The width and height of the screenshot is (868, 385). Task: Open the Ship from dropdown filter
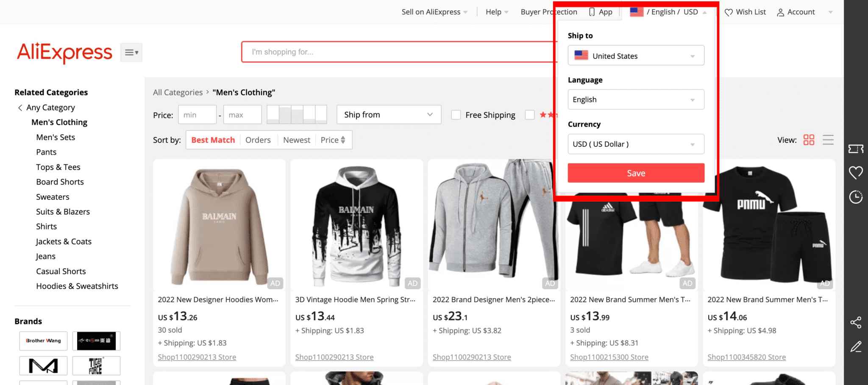(x=388, y=114)
